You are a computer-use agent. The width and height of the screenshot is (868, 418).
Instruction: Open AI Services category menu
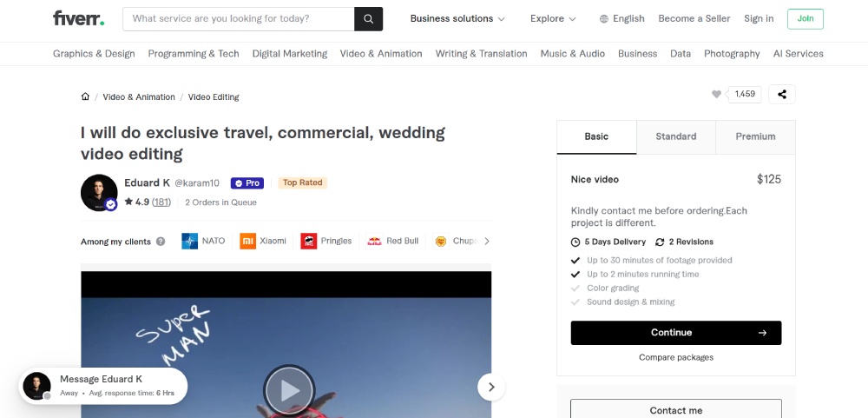point(799,54)
